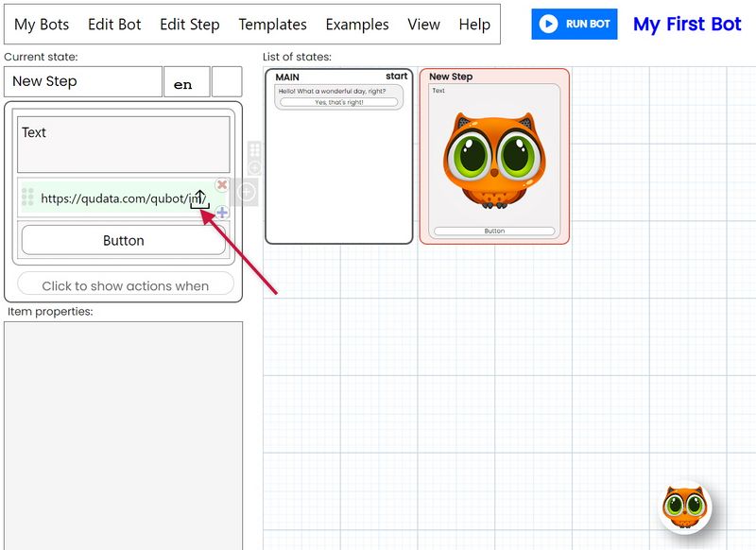This screenshot has height=550, width=756.
Task: Expand 'Click to show actions when' section
Action: coord(123,284)
